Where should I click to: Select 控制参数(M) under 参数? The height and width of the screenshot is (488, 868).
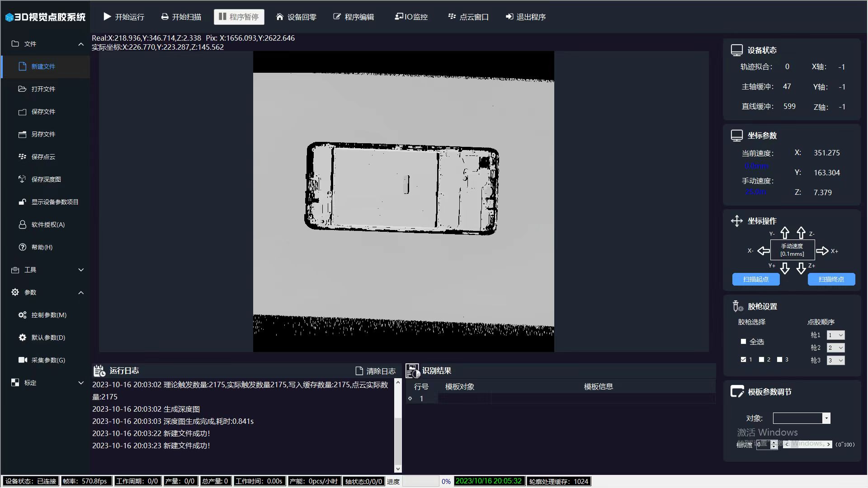[x=47, y=314]
